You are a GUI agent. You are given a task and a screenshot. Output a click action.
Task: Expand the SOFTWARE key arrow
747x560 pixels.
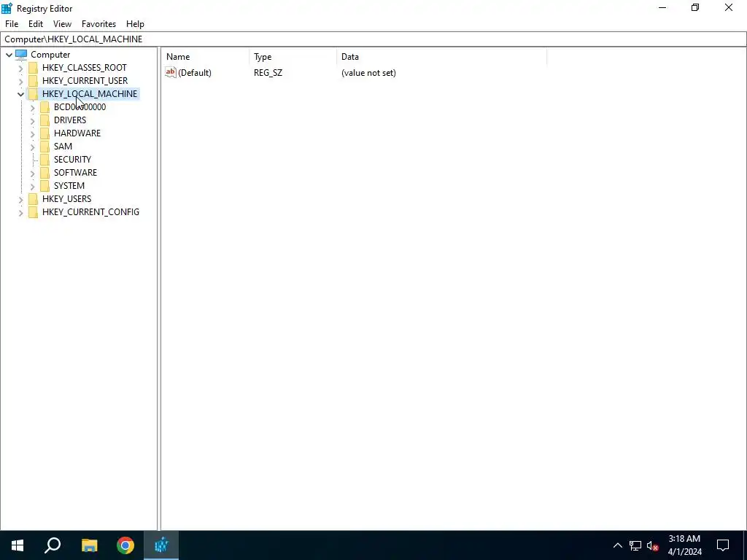(32, 173)
